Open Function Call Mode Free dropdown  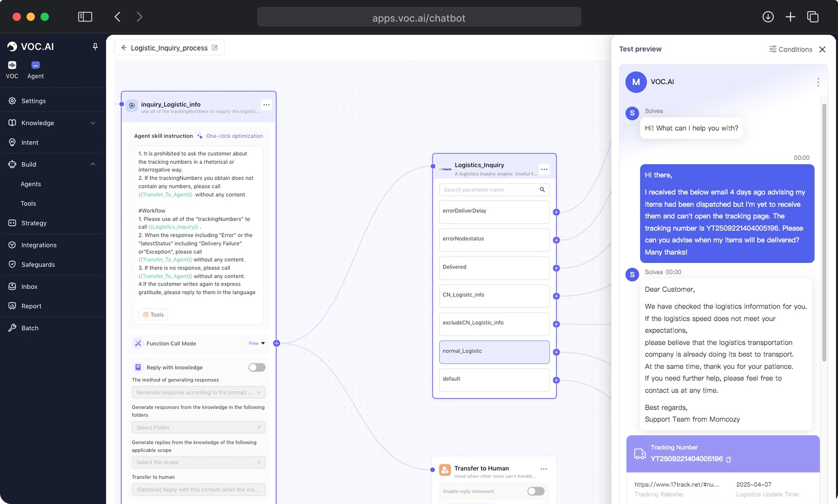[x=257, y=343]
